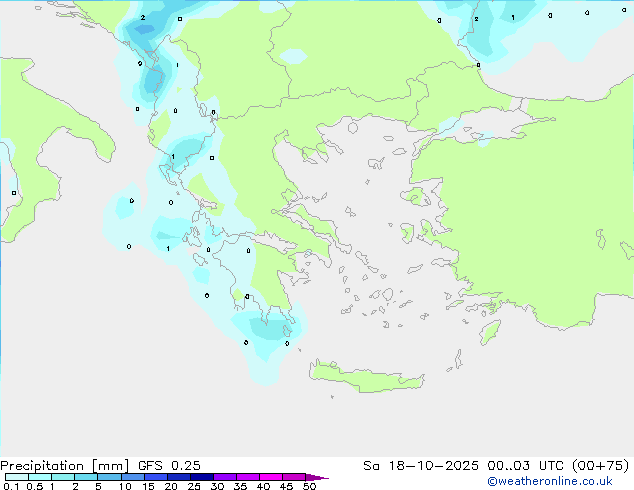Click the 'GFS 0.25' model label
Image resolution: width=634 pixels, height=490 pixels.
[169, 466]
